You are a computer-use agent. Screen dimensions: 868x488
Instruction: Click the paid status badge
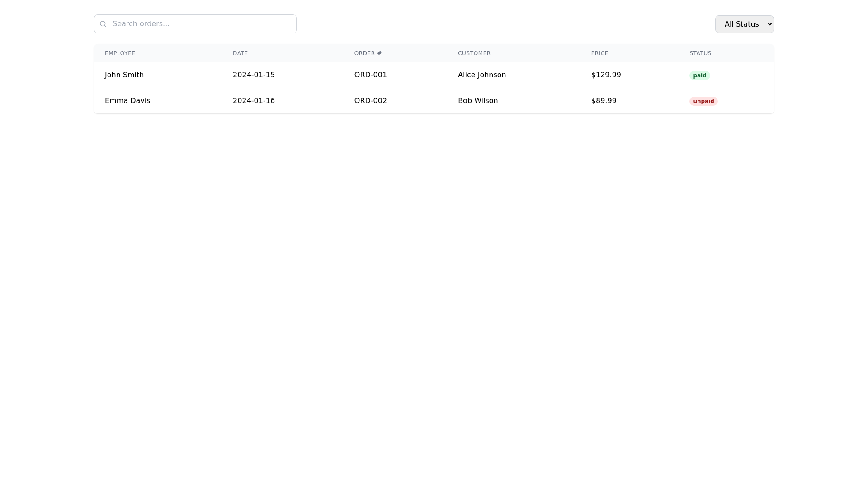(699, 75)
